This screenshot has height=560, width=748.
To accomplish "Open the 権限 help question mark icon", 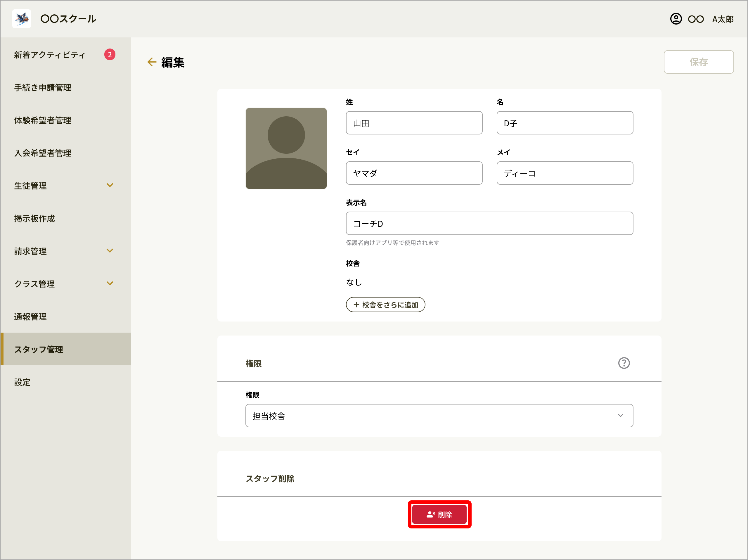I will click(624, 363).
